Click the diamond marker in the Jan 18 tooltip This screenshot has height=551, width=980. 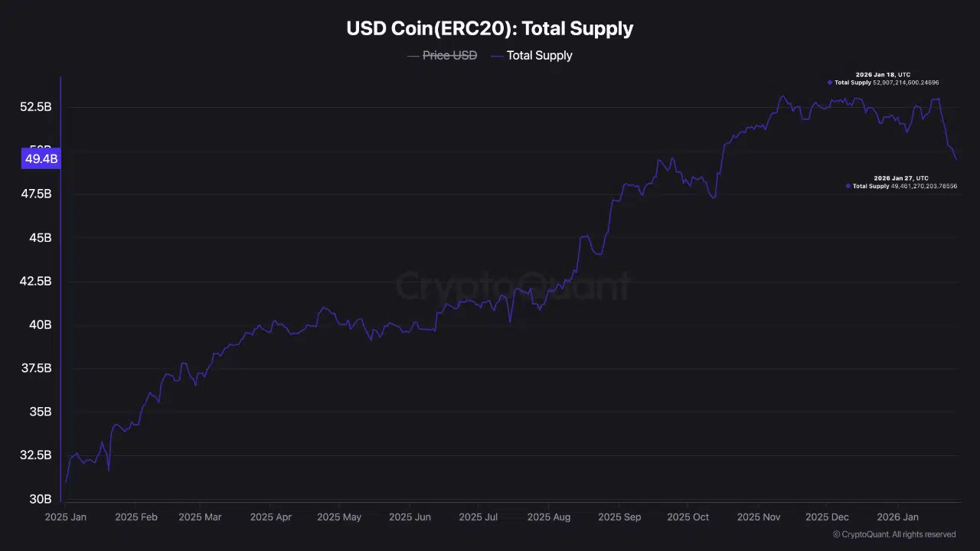[x=830, y=82]
